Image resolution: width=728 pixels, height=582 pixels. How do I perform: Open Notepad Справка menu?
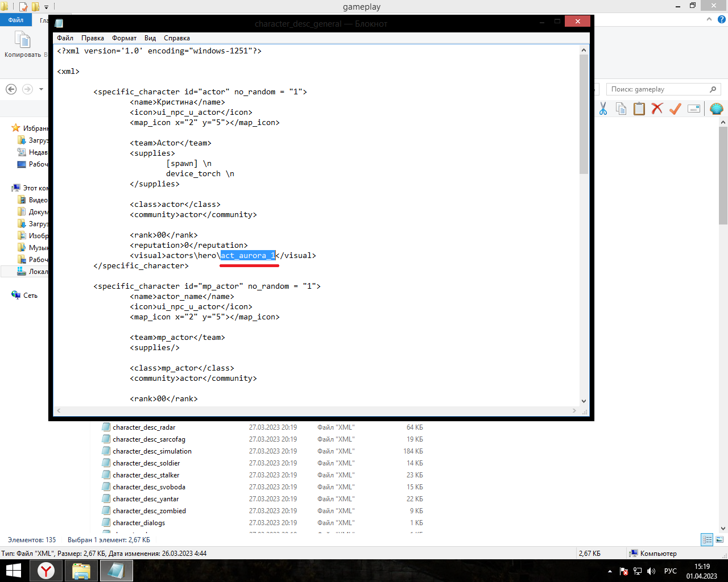(177, 38)
